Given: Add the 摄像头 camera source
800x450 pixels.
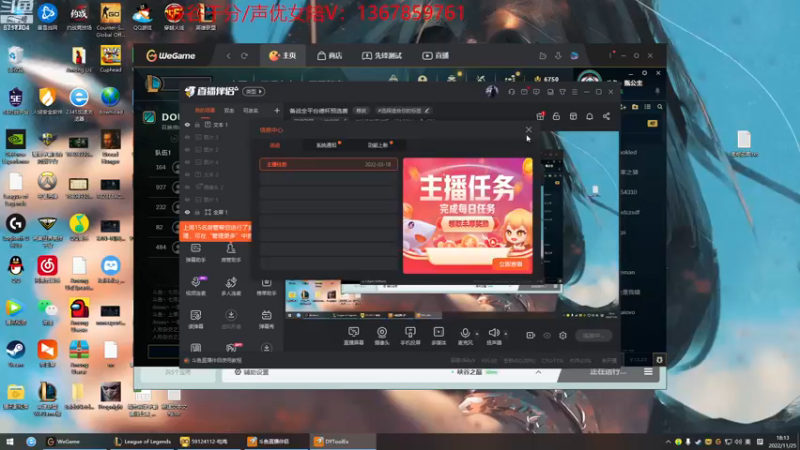Looking at the screenshot, I should tap(382, 336).
